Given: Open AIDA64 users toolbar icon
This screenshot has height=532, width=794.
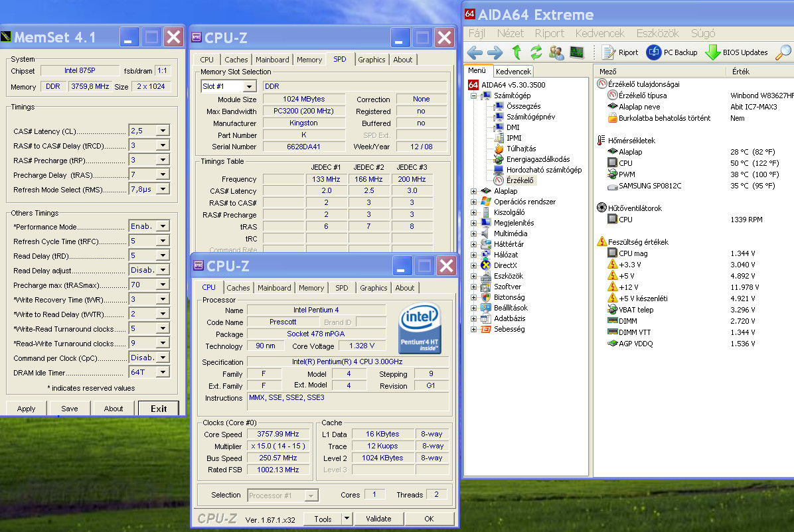Looking at the screenshot, I should 556,52.
